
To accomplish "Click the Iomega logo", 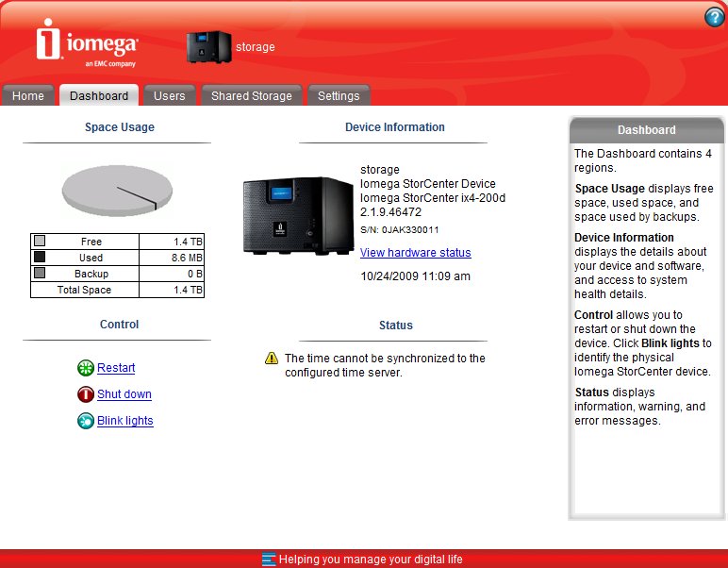I will (88, 44).
